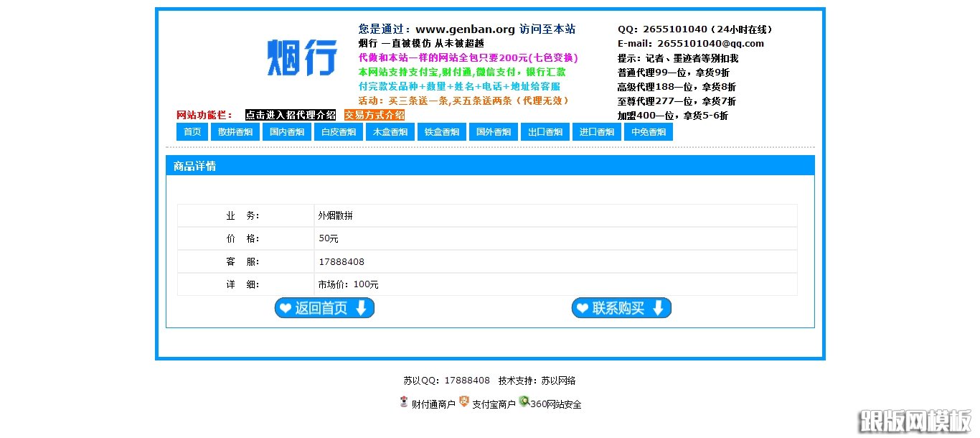Open the 点击进入招代理介绍 link
980x438 pixels.
(x=290, y=113)
